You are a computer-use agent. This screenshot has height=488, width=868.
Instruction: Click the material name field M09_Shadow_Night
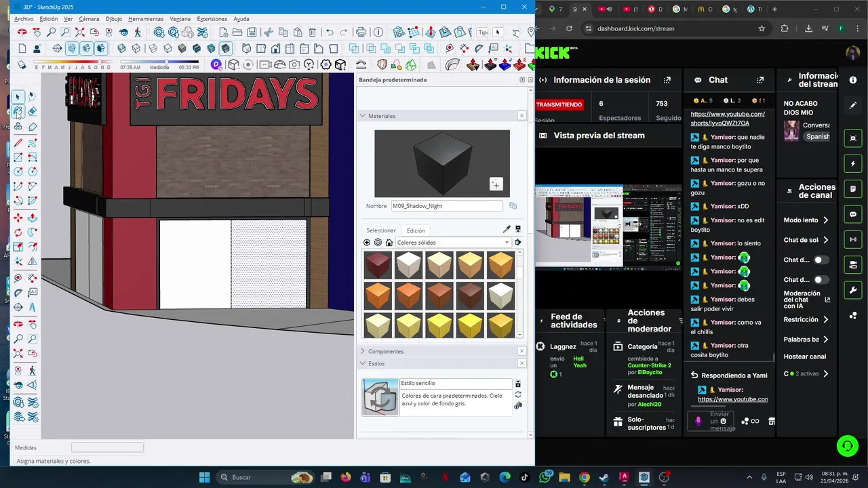click(447, 206)
